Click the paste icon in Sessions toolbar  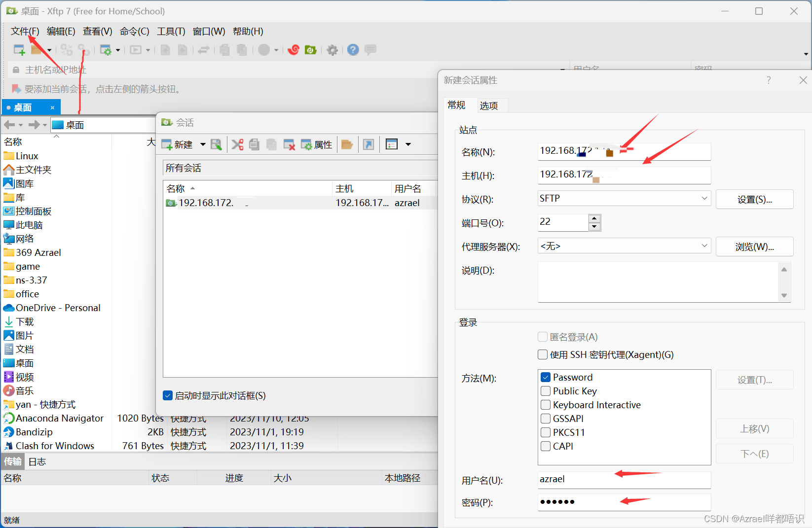click(271, 144)
